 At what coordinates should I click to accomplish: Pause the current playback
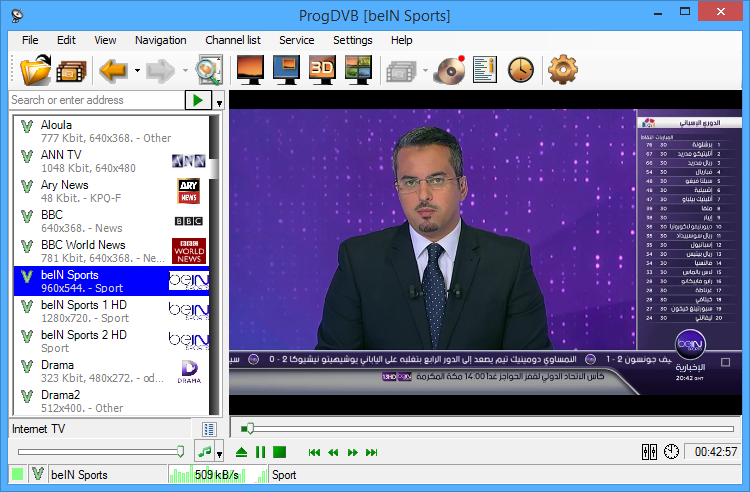click(260, 452)
